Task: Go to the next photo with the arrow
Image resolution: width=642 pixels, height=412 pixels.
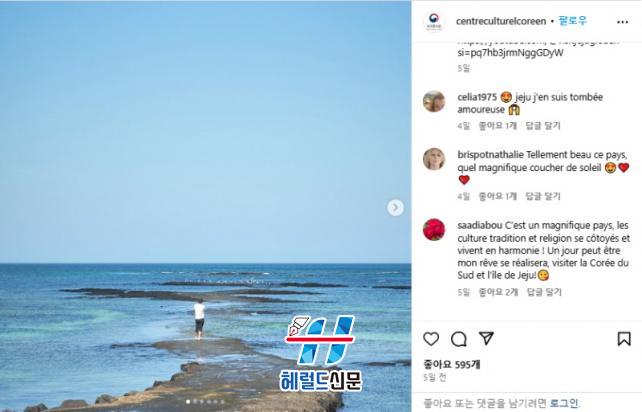Action: pyautogui.click(x=395, y=208)
